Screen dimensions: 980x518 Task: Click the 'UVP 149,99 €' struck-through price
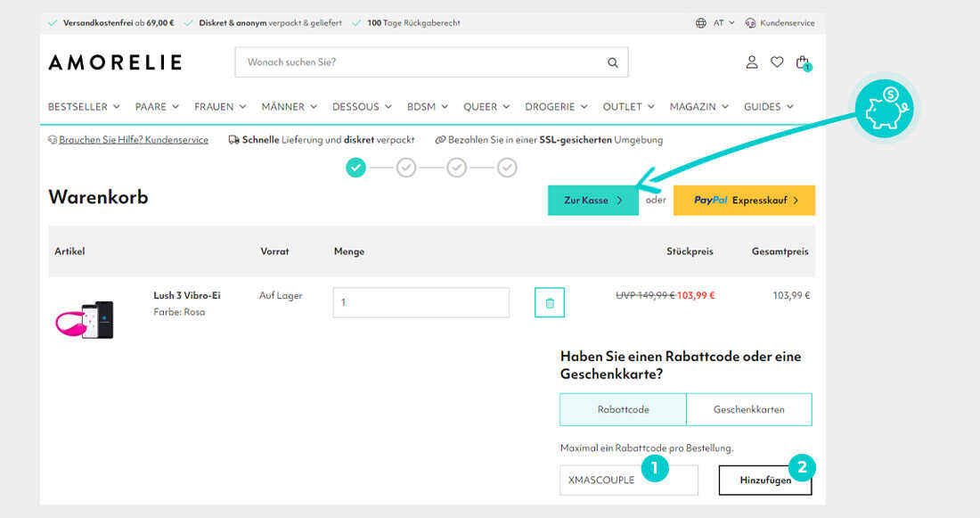coord(646,295)
